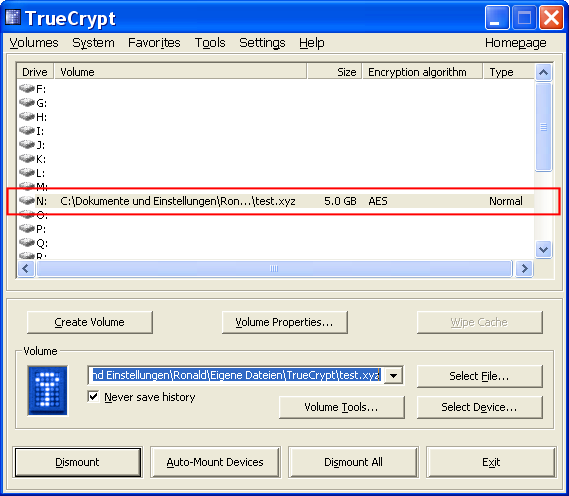Open Volume Properties dialog
Screen dimensions: 569x496
pyautogui.click(x=284, y=322)
